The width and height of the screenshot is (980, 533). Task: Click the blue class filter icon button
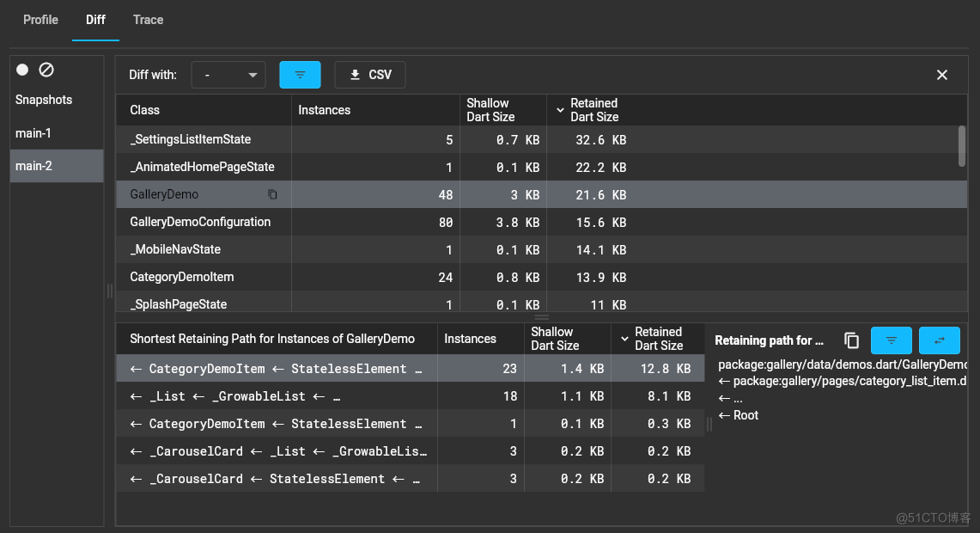(300, 75)
